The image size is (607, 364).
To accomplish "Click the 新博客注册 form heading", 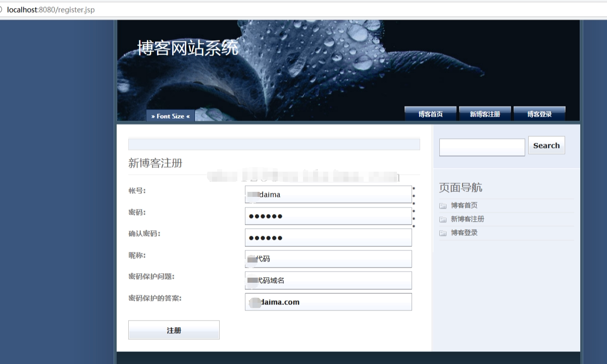I will [x=155, y=163].
